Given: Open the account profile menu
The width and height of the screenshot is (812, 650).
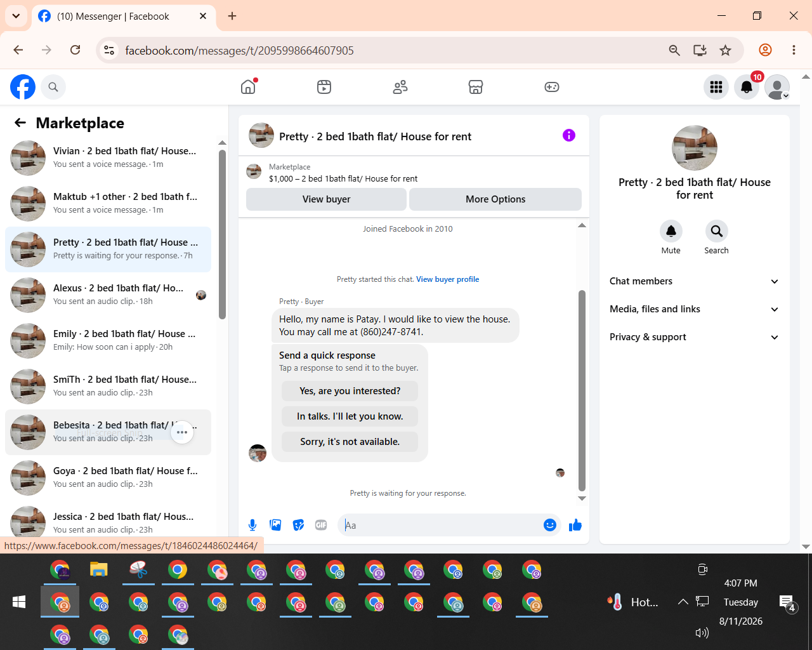Looking at the screenshot, I should (x=777, y=87).
